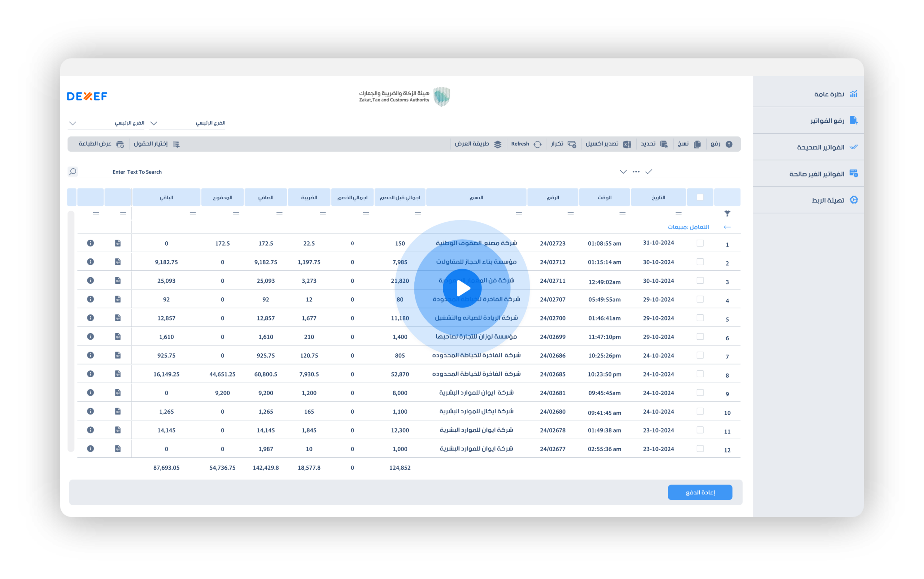Open the leftmost الفرع الرئيسي dropdown chevron

(73, 123)
